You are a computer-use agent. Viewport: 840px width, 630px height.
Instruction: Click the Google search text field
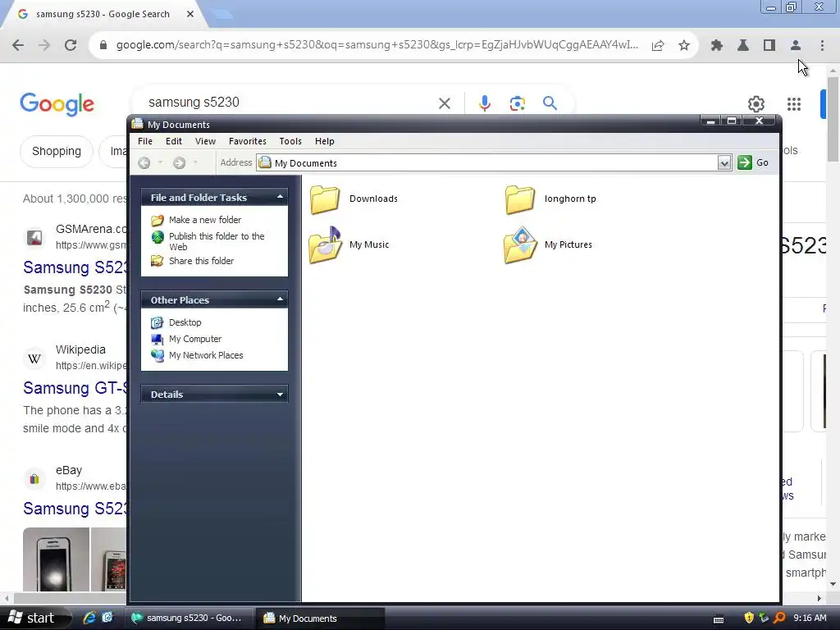click(290, 103)
